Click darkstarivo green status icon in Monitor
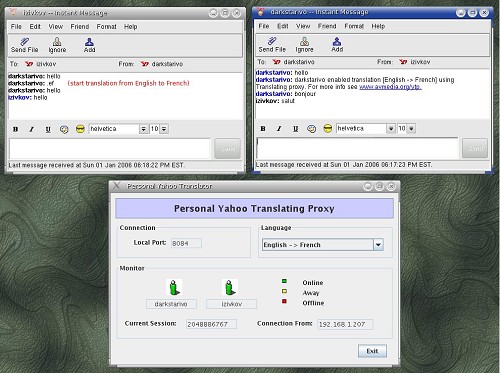This screenshot has width=500, height=373. pos(174,287)
